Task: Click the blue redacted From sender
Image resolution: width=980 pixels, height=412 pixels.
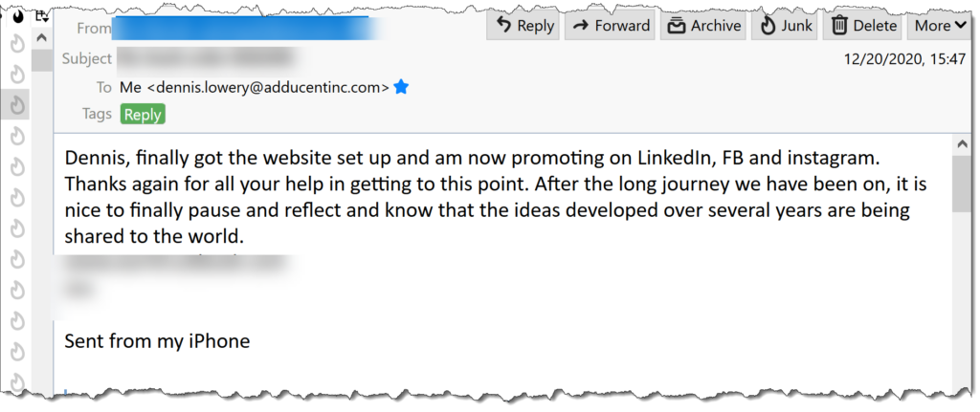Action: click(x=247, y=28)
